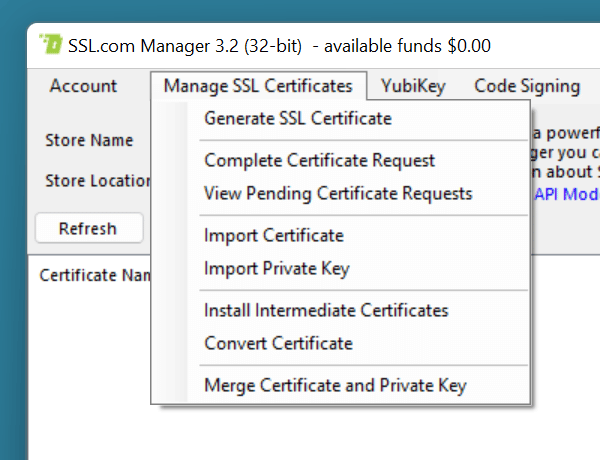Click the SSL.com Manager app icon
The width and height of the screenshot is (600, 460).
pos(51,45)
